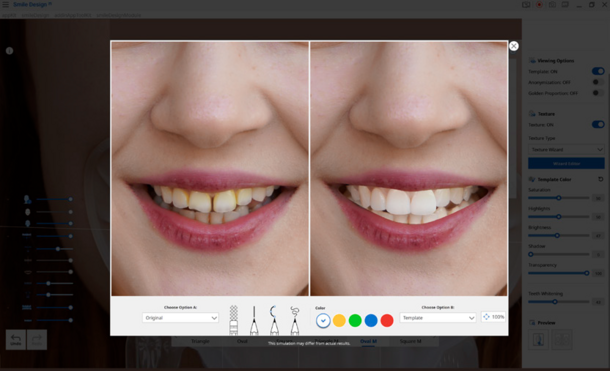Click the simulation disclaimer text
This screenshot has height=371, width=610.
click(309, 343)
